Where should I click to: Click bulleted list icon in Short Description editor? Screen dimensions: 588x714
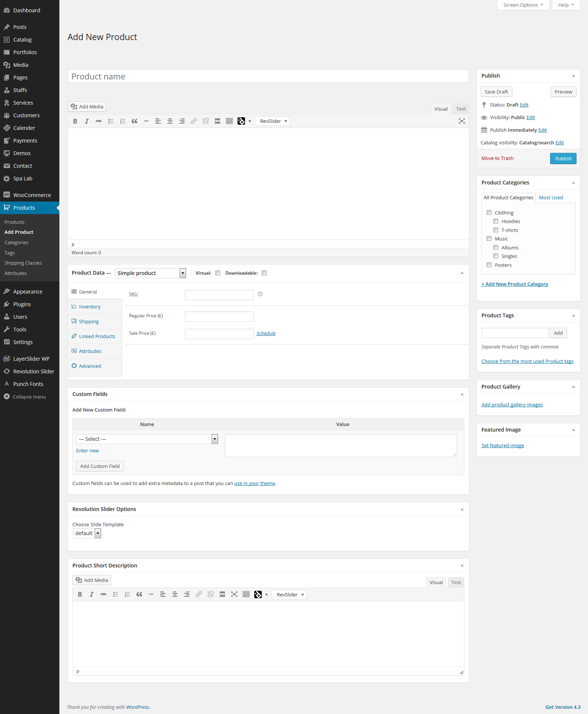115,595
